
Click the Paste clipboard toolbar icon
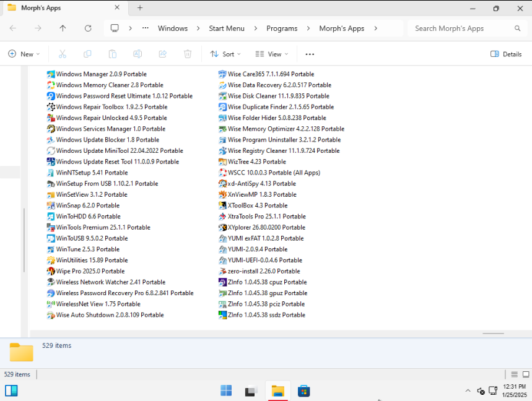[x=113, y=54]
